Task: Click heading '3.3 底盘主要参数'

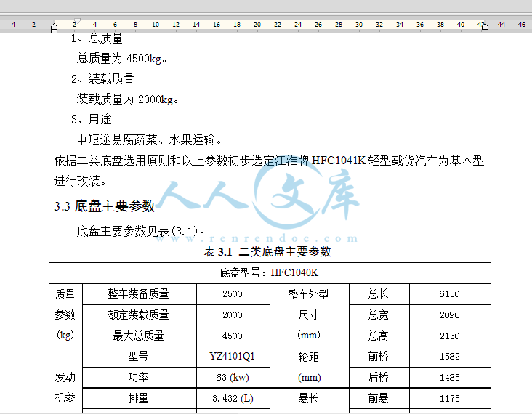Action: 105,206
